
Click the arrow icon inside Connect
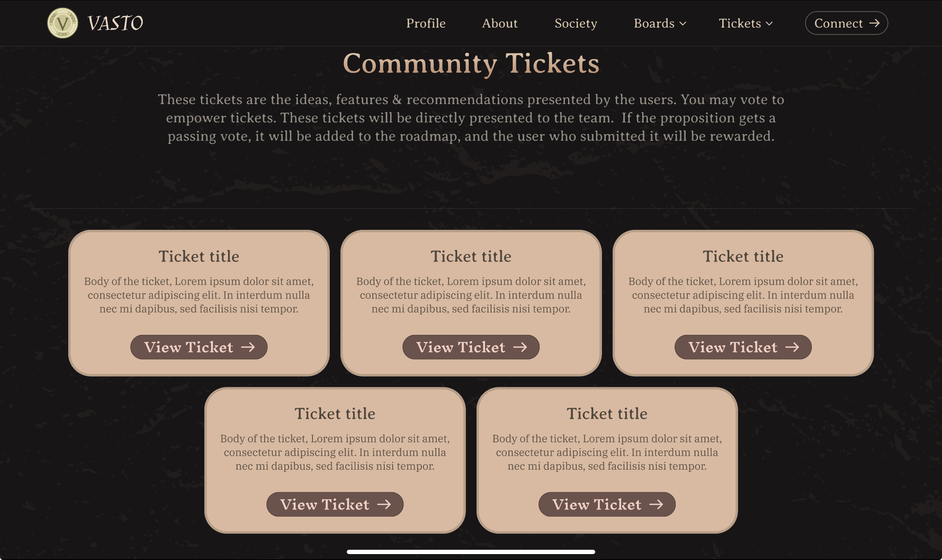pyautogui.click(x=875, y=23)
